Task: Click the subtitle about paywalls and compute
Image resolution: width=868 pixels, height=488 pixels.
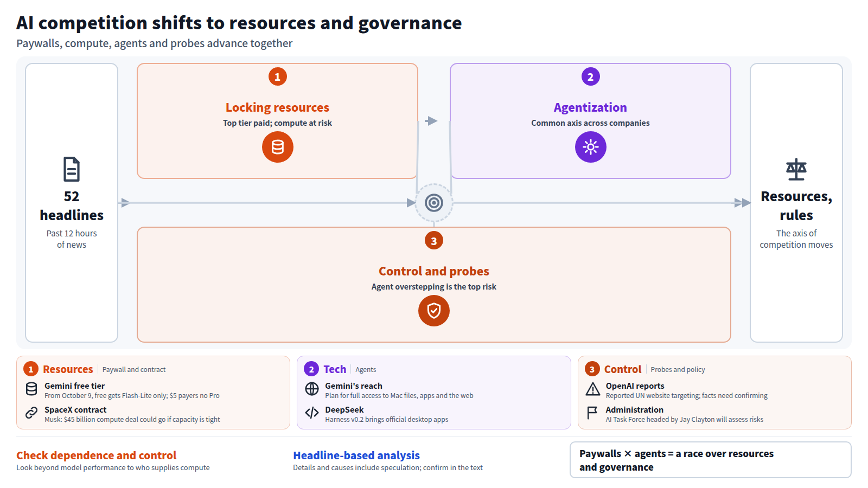Action: 155,43
